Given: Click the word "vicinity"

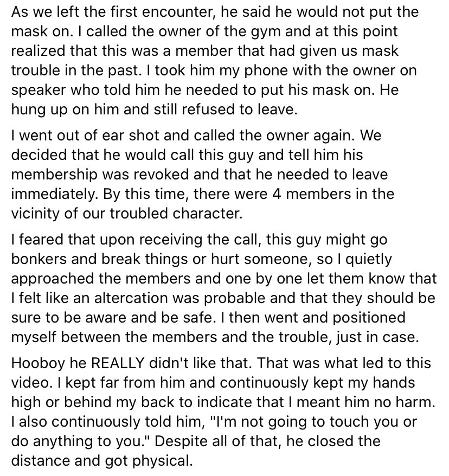Looking at the screenshot, I should coord(35,214).
